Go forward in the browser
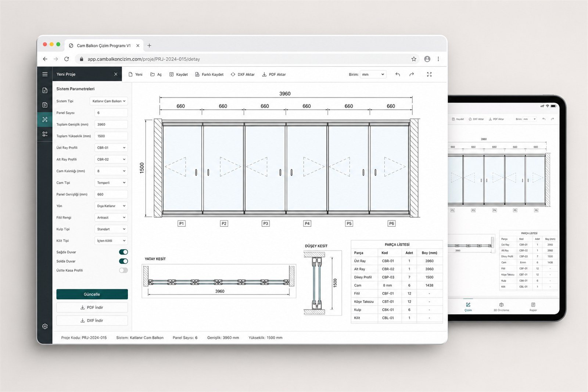The width and height of the screenshot is (588, 392). [56, 59]
